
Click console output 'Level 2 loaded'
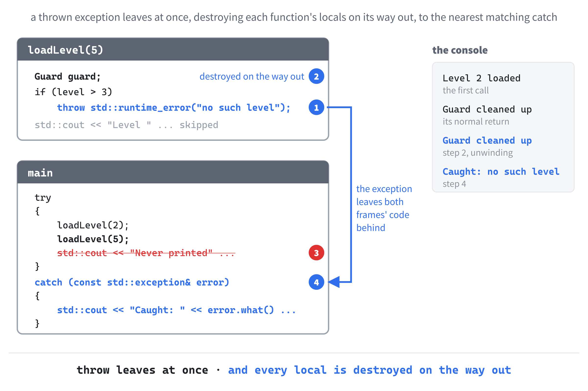click(481, 78)
